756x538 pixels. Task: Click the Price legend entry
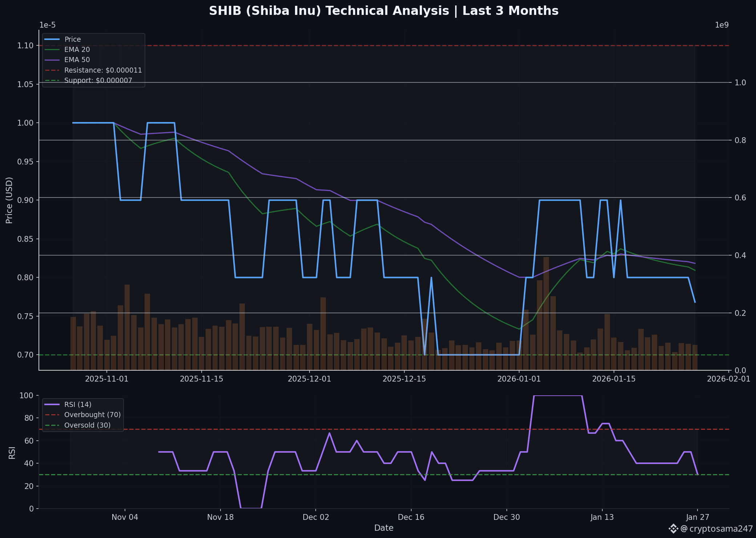[72, 39]
